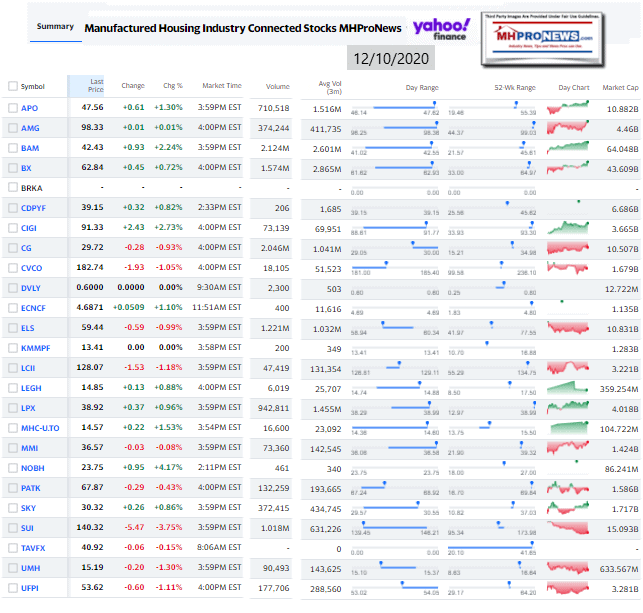Image resolution: width=643 pixels, height=613 pixels.
Task: Click the MMI day chart sparkline
Action: [x=568, y=448]
